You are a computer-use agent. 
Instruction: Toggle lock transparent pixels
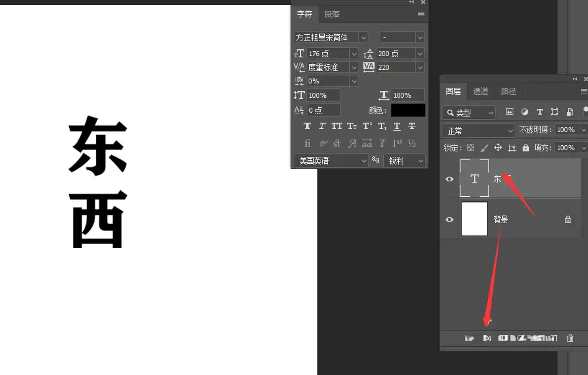click(x=470, y=148)
